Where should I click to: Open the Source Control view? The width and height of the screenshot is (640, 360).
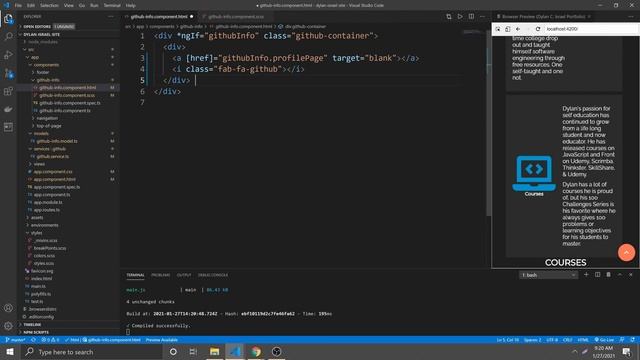[8, 73]
